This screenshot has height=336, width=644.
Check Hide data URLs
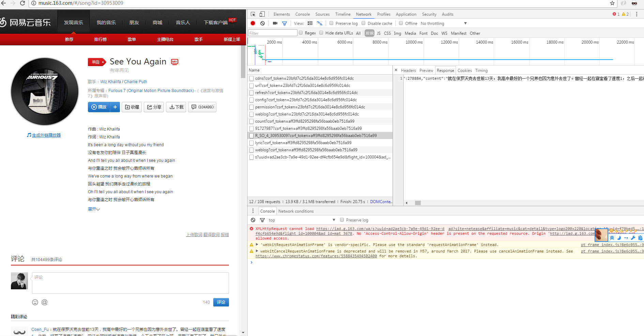(x=321, y=33)
